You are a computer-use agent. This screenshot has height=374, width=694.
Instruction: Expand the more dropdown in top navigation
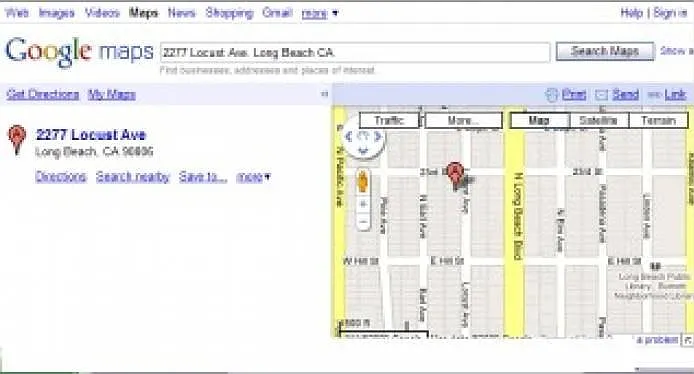click(x=320, y=14)
